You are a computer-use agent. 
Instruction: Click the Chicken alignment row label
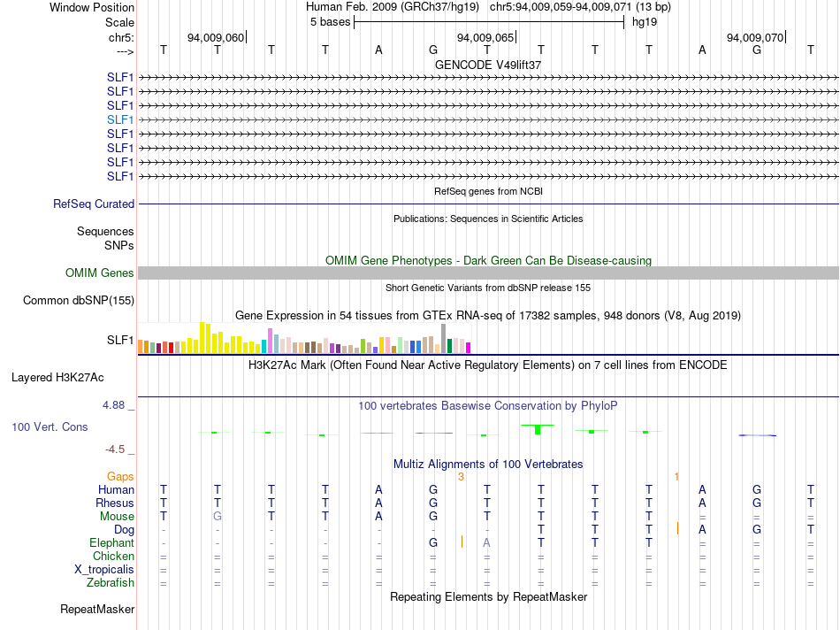pos(113,556)
